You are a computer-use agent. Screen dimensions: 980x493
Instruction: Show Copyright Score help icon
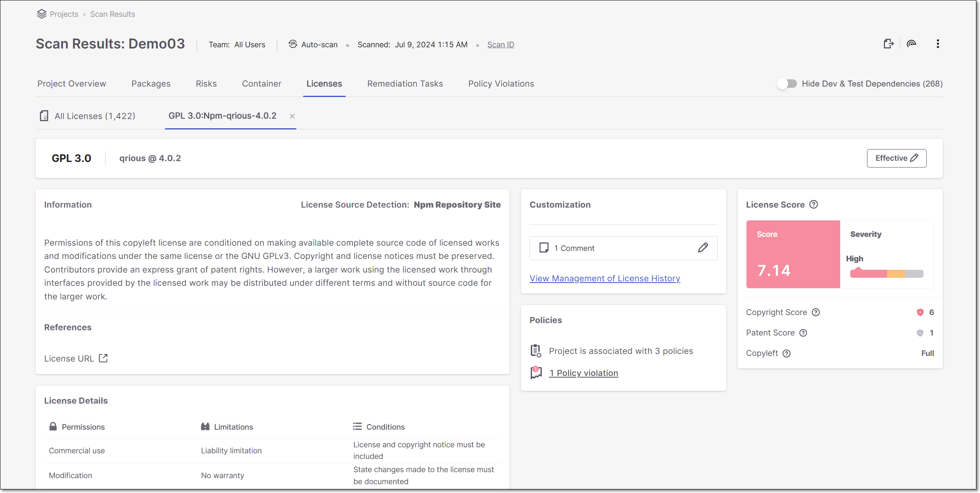pyautogui.click(x=815, y=312)
